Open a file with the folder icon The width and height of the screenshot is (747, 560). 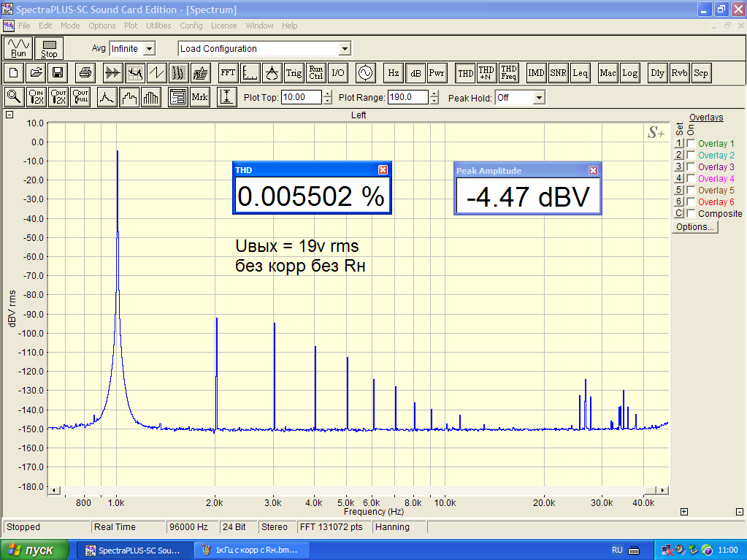37,73
